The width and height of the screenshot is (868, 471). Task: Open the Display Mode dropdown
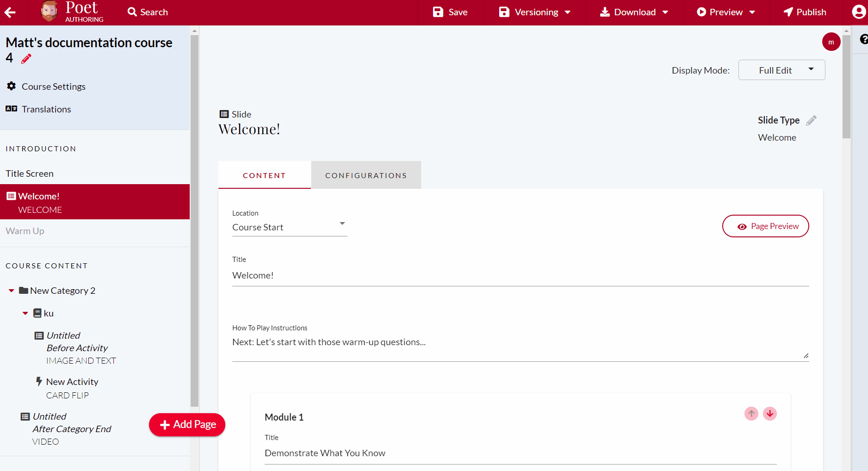tap(781, 70)
